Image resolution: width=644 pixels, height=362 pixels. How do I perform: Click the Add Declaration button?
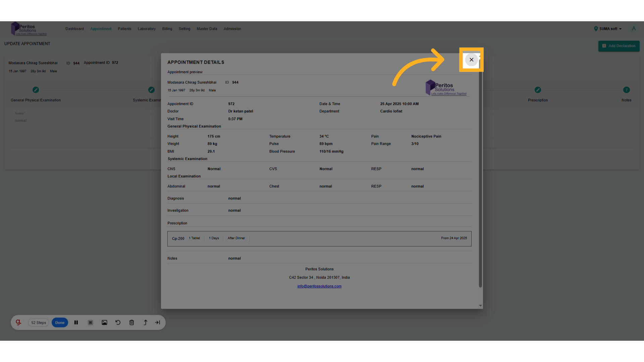[619, 46]
